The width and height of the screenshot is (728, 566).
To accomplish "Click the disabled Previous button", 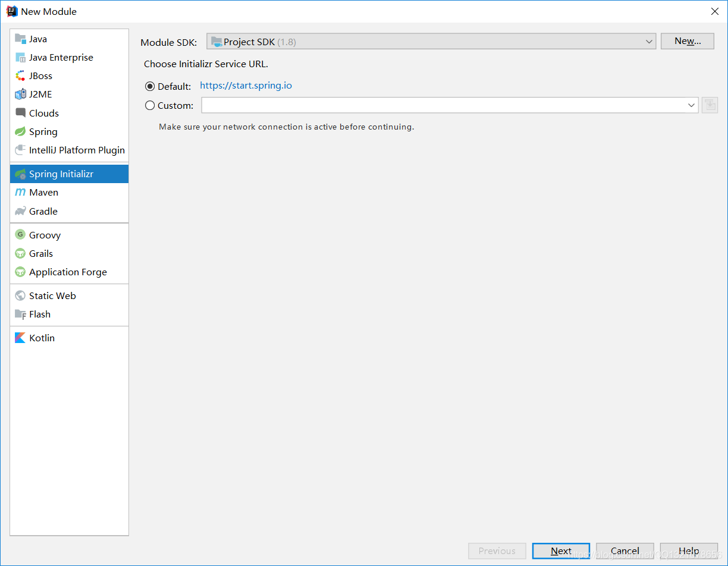I will (x=497, y=551).
